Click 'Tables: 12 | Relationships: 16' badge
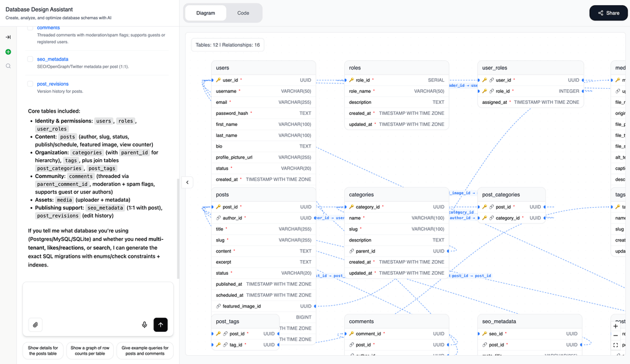The height and width of the screenshot is (364, 630). coord(228,45)
